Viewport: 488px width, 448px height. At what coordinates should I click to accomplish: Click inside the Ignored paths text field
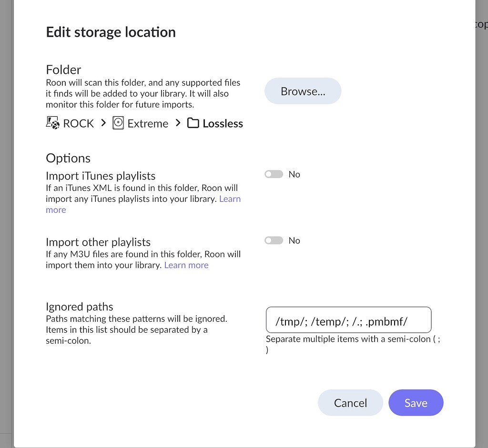click(x=348, y=319)
